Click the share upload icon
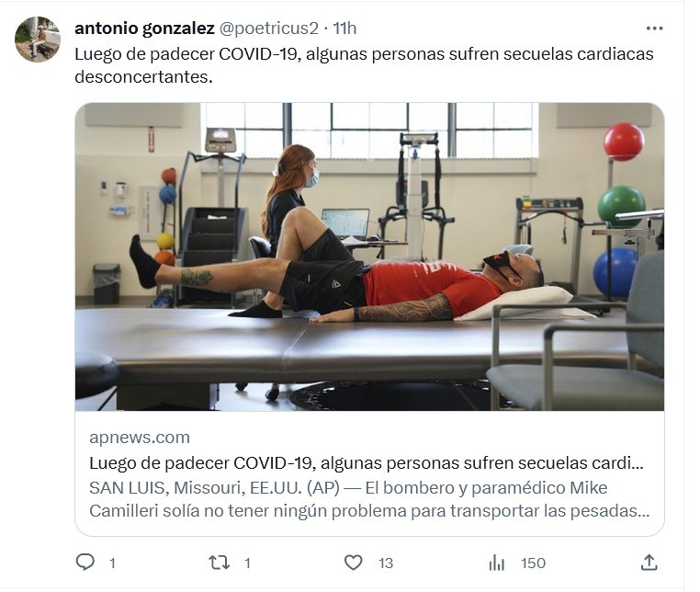This screenshot has width=700, height=592. [649, 562]
